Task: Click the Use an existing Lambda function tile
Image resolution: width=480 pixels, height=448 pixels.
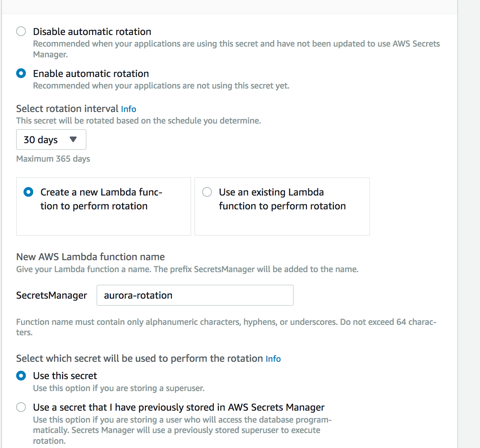Action: click(x=282, y=206)
